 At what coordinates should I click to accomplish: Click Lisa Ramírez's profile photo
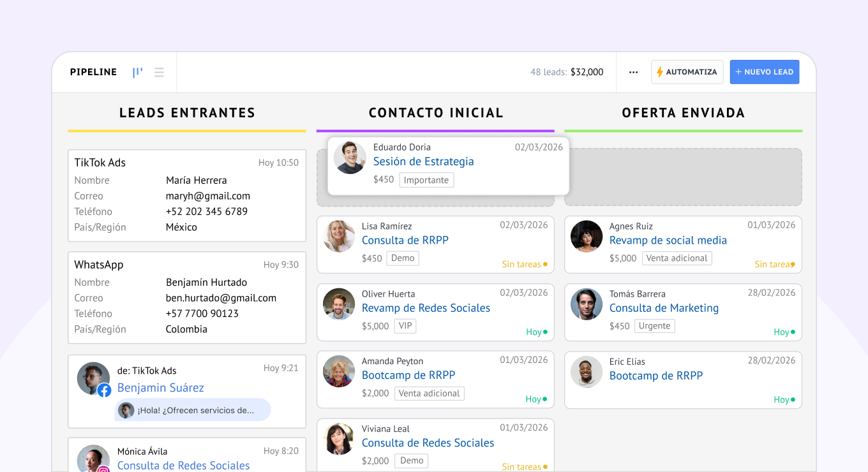pyautogui.click(x=339, y=237)
